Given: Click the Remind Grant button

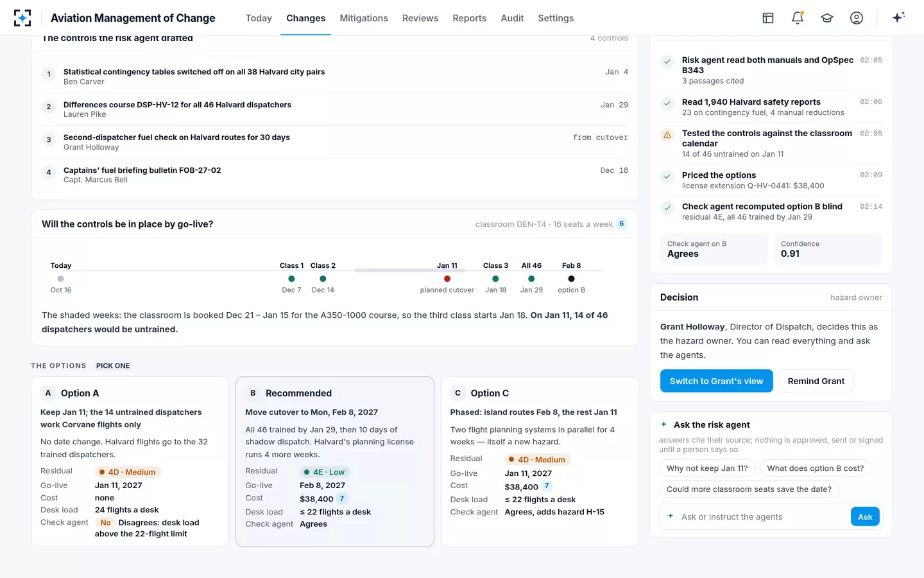Looking at the screenshot, I should pyautogui.click(x=816, y=381).
